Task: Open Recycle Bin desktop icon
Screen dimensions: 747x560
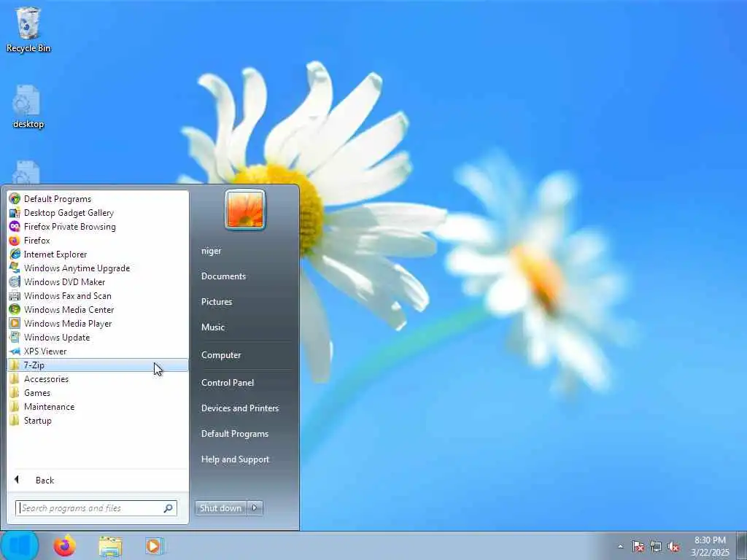Action: click(28, 29)
